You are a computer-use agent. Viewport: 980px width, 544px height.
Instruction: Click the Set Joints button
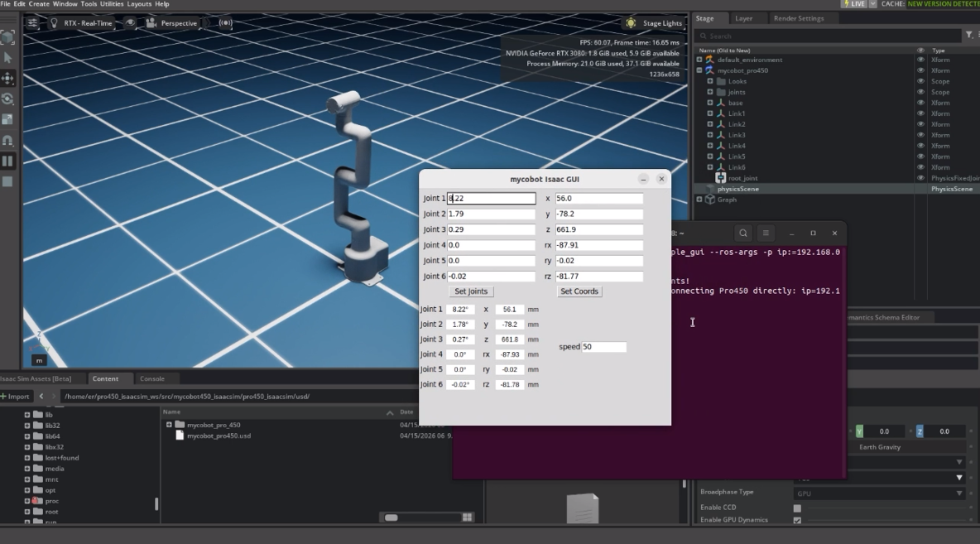[470, 291]
